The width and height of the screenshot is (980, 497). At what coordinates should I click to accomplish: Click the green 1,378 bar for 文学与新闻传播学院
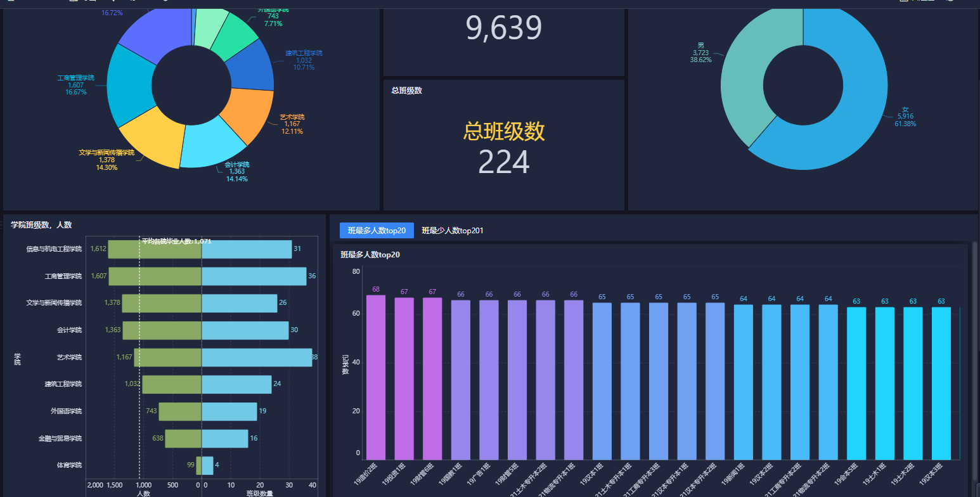(x=162, y=303)
